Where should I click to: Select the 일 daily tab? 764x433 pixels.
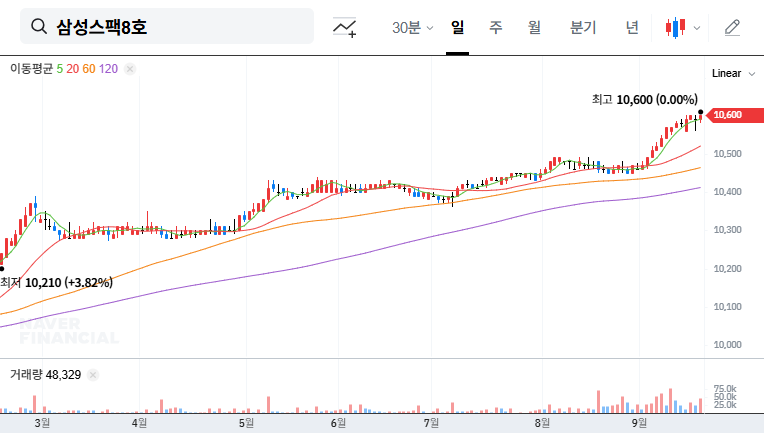click(457, 27)
